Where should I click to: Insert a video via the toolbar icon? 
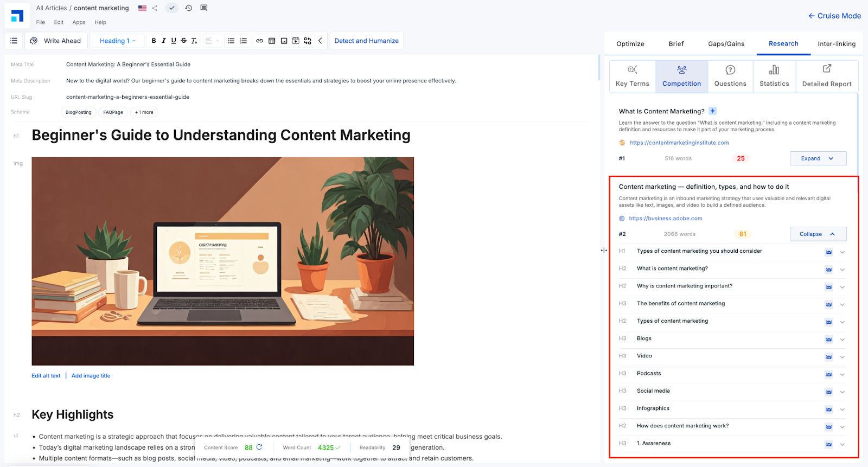pyautogui.click(x=296, y=41)
